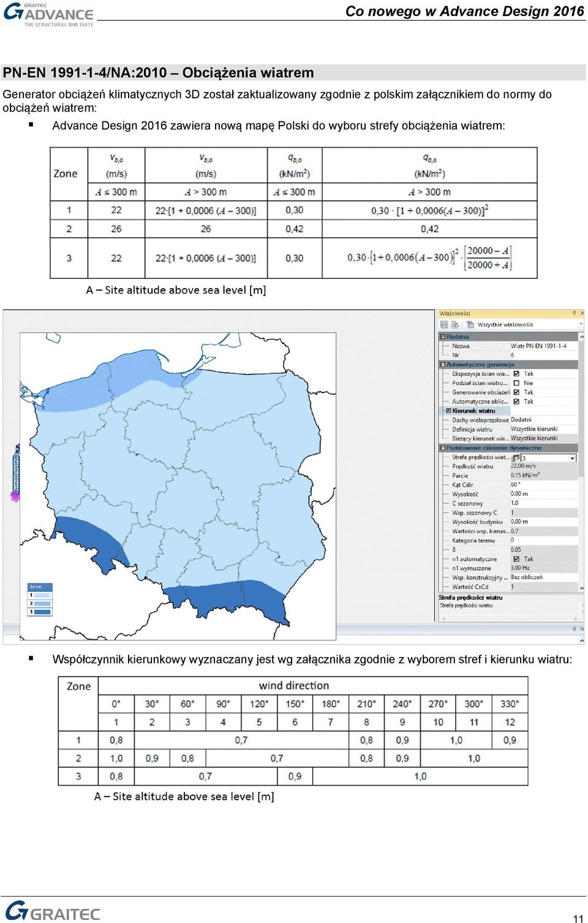
Task: Collapse the Podstawowe ciśnienie dynamiczne group
Action: 442,448
